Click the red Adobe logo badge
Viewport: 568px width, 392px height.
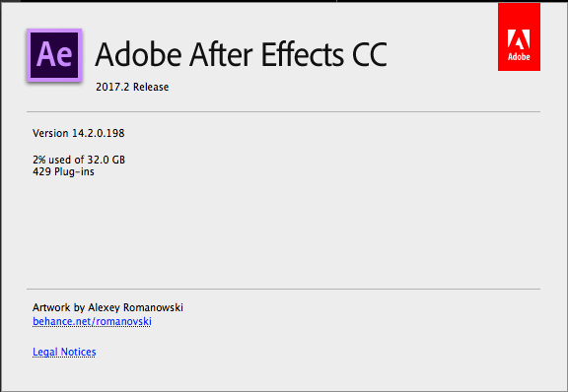(519, 36)
